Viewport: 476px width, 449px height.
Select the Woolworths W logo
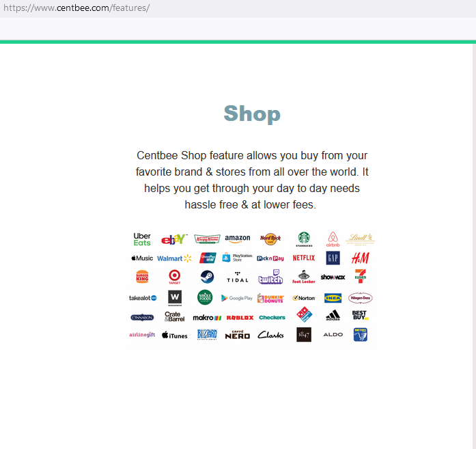(175, 298)
